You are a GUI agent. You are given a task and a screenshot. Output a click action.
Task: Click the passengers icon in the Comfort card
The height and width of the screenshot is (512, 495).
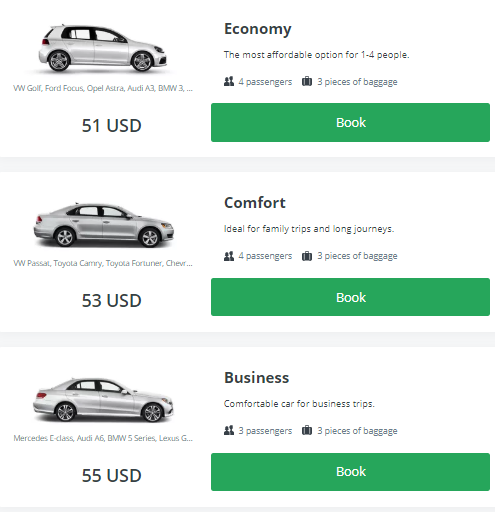click(229, 256)
